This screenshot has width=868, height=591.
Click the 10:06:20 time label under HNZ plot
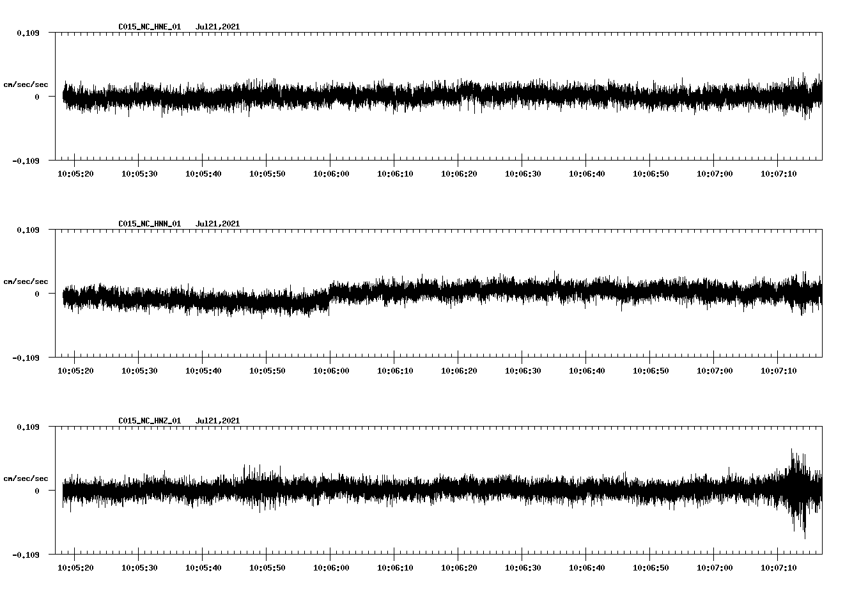(459, 568)
